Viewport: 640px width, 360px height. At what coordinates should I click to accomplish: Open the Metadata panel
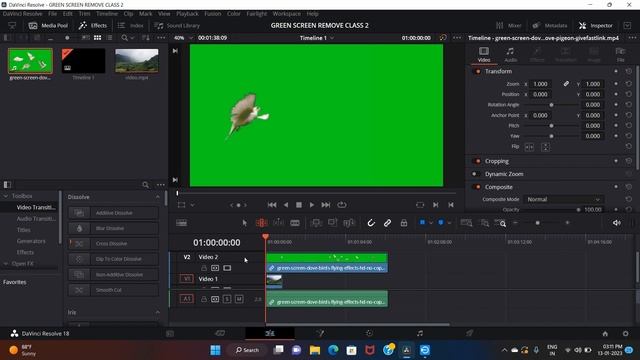550,25
